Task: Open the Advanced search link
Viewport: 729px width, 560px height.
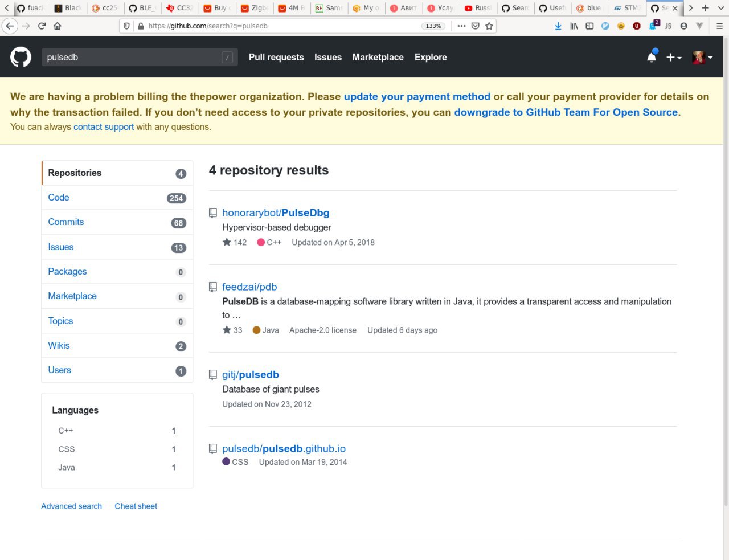Action: coord(71,506)
